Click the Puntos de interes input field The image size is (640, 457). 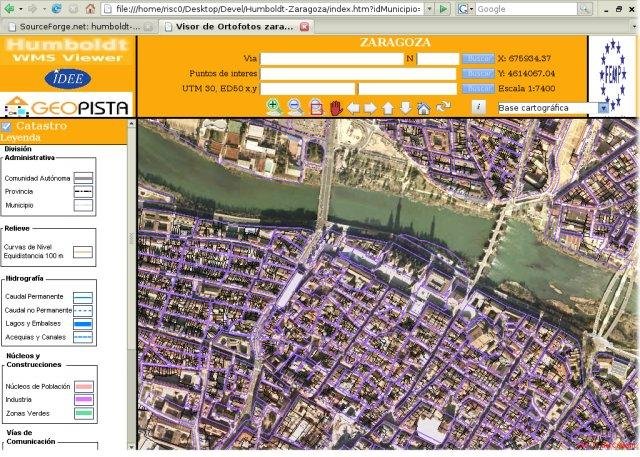click(358, 74)
